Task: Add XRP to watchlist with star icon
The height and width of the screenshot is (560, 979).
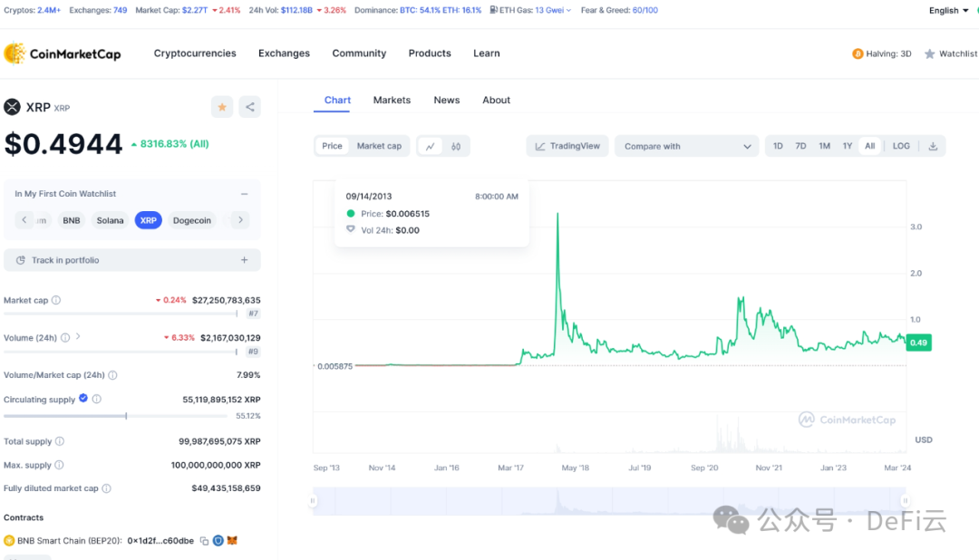Action: 222,107
